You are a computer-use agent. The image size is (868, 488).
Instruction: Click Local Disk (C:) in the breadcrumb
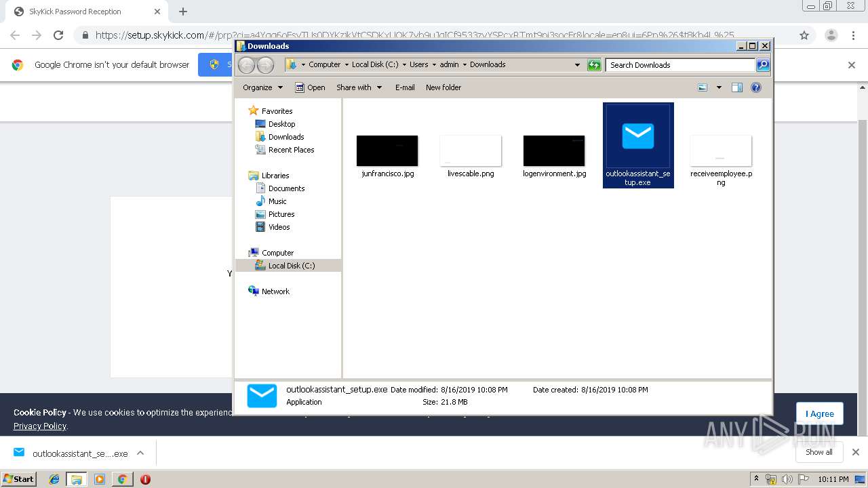point(375,65)
